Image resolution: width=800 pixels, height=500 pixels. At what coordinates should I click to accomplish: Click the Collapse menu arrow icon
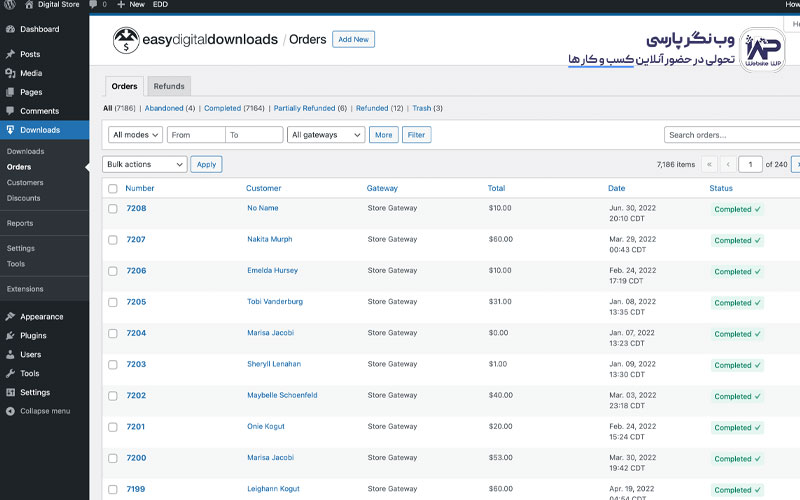(10, 411)
